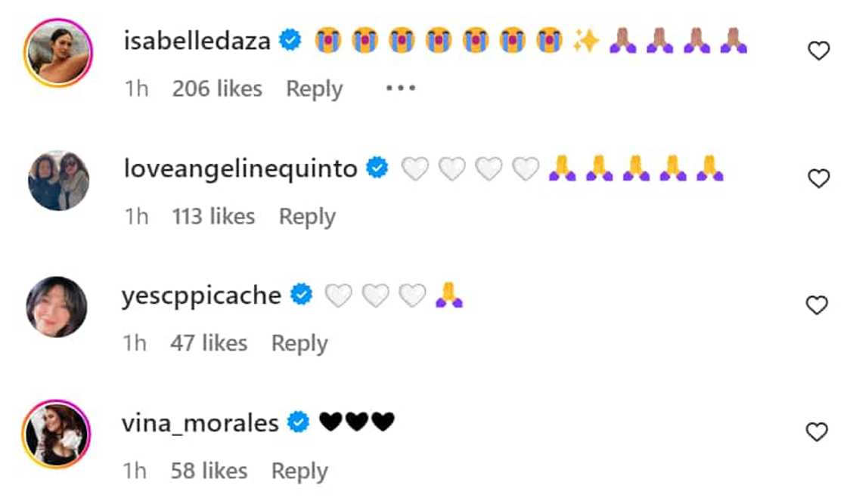Reply to vina_morales's comment

click(x=299, y=471)
